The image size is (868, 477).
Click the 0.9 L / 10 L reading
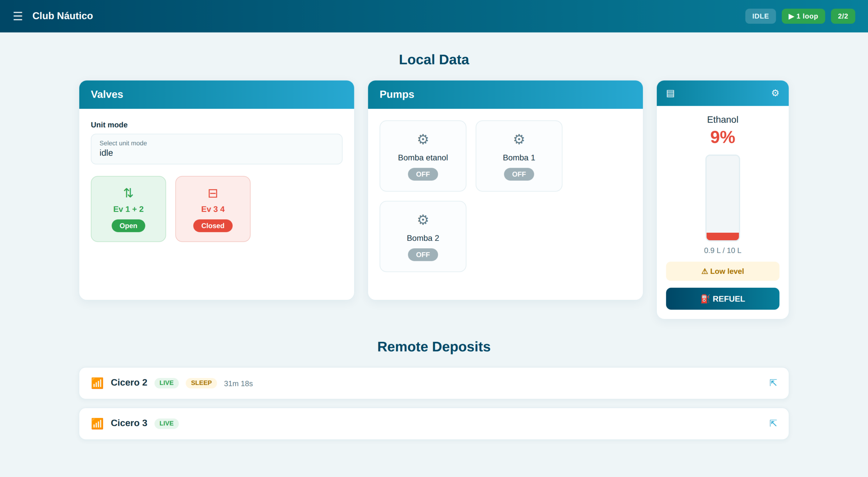tap(723, 250)
